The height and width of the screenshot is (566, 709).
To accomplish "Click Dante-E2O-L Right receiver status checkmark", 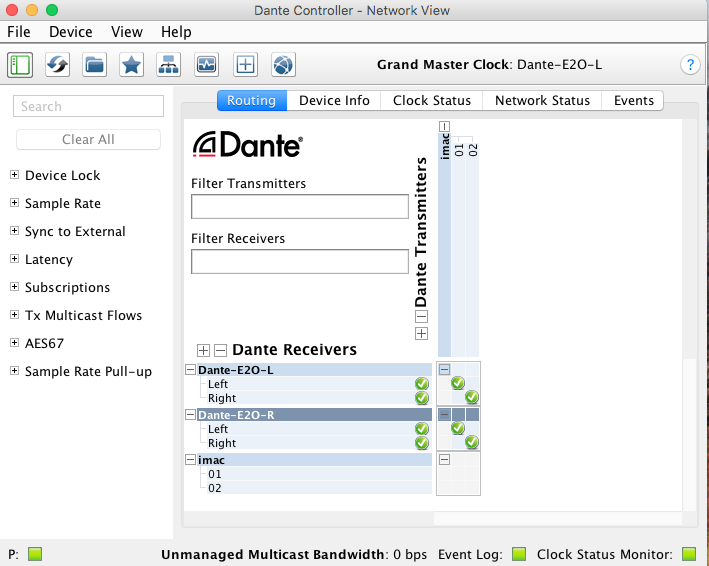I will point(422,398).
